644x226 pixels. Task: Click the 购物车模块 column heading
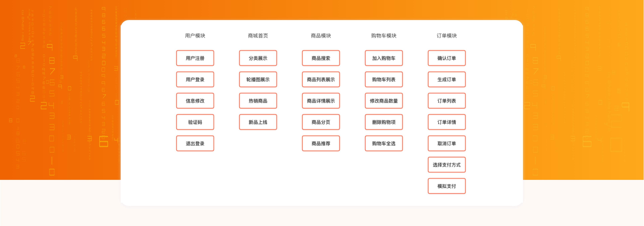click(384, 36)
